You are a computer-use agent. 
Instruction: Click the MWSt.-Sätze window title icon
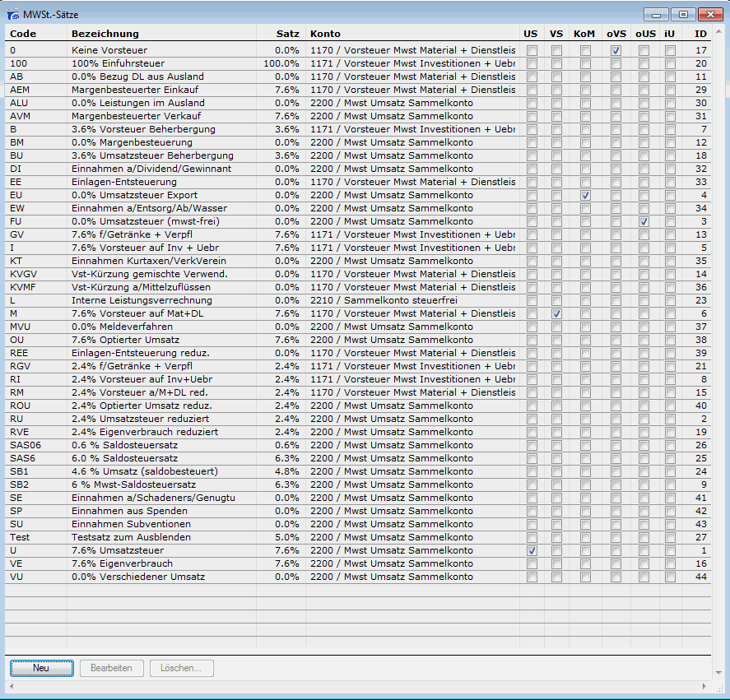pyautogui.click(x=14, y=14)
